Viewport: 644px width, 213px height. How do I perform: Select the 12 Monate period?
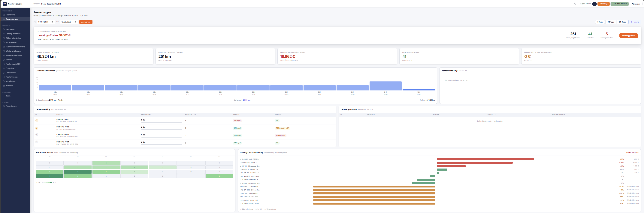(635, 22)
